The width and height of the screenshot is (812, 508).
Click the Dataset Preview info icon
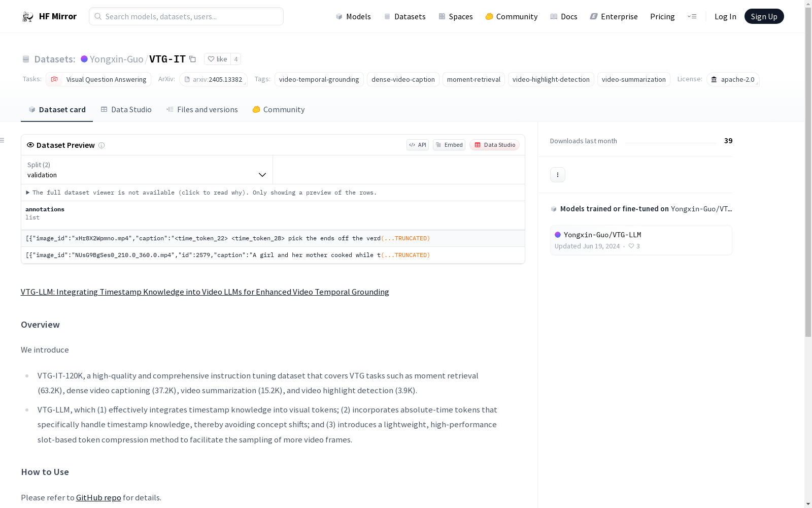tap(101, 145)
